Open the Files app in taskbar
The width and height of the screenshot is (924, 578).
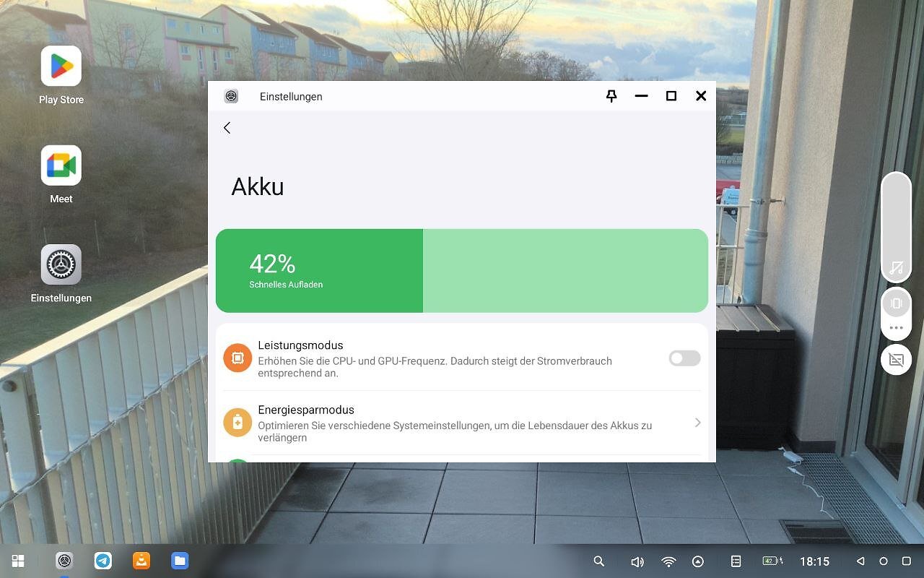tap(180, 561)
